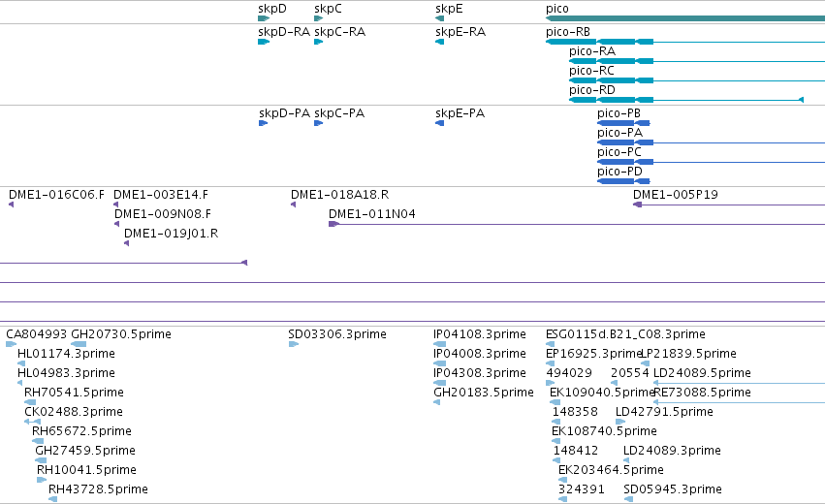This screenshot has height=504, width=825.
Task: Click the pico-RA transcript exon bar
Action: pyautogui.click(x=612, y=61)
